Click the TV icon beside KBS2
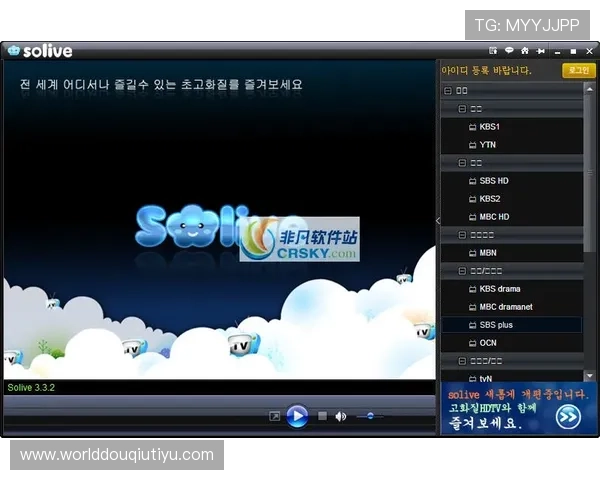The width and height of the screenshot is (600, 480). (473, 199)
